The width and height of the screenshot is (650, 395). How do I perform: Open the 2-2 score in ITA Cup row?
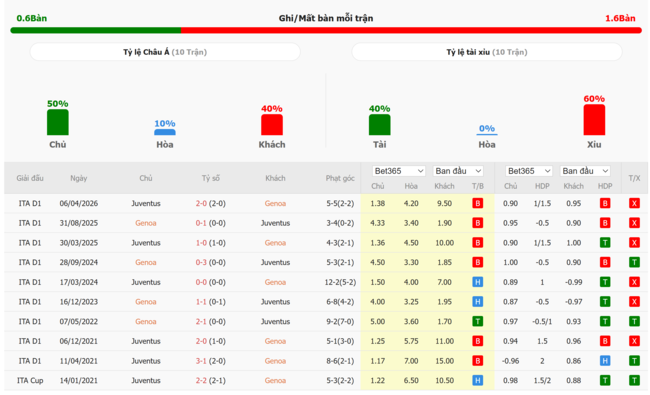pos(201,380)
